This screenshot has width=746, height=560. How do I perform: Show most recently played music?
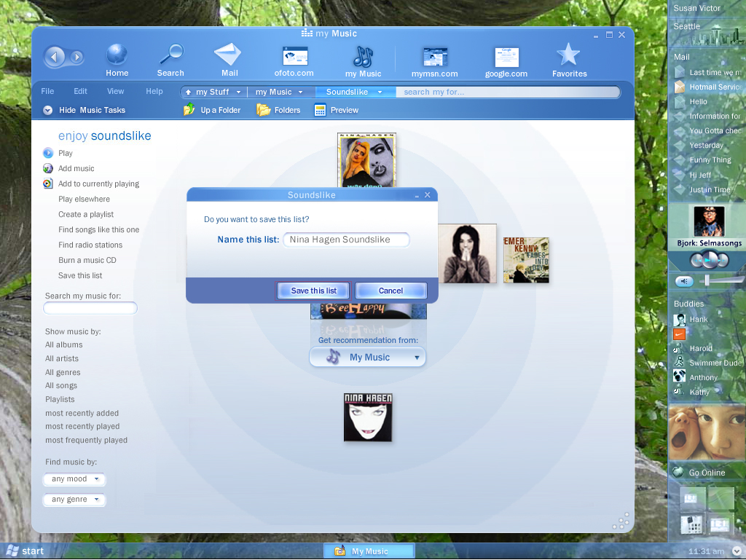tap(82, 427)
